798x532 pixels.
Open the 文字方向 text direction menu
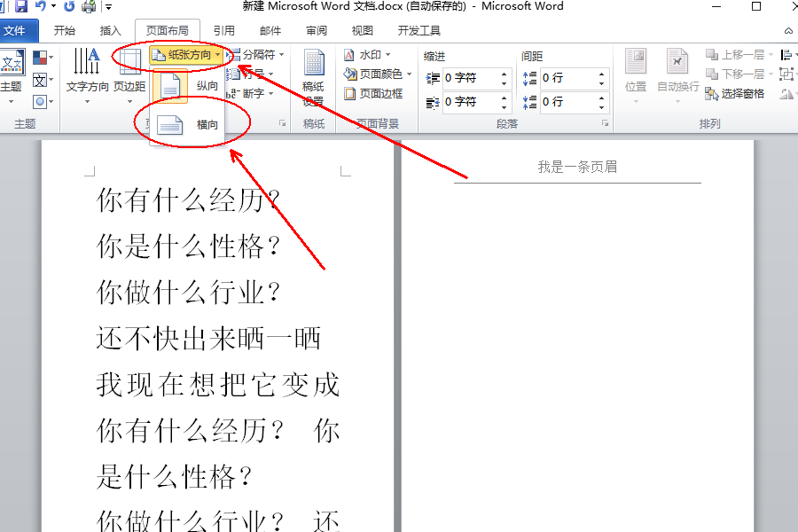click(x=87, y=76)
